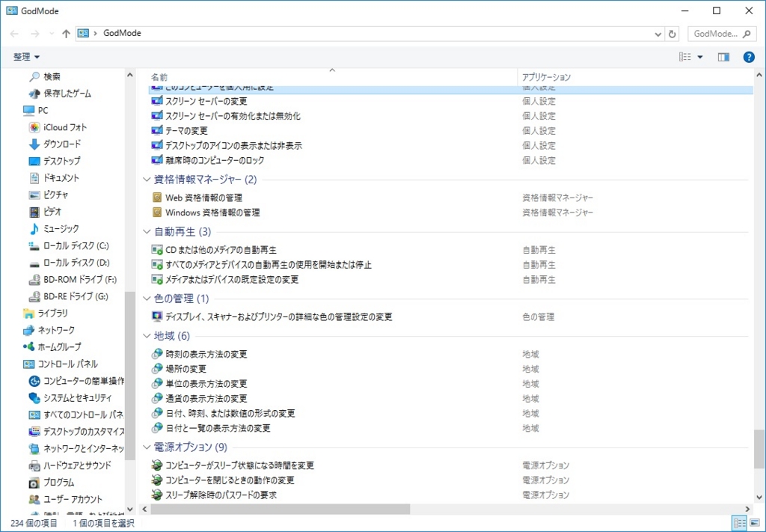This screenshot has height=532, width=766.
Task: Open the iCloud フォト icon in sidebar
Action: pyautogui.click(x=34, y=127)
